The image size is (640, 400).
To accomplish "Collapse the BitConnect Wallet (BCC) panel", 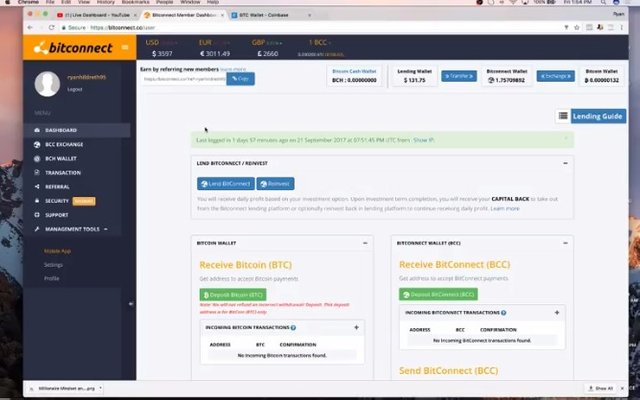I will point(565,243).
